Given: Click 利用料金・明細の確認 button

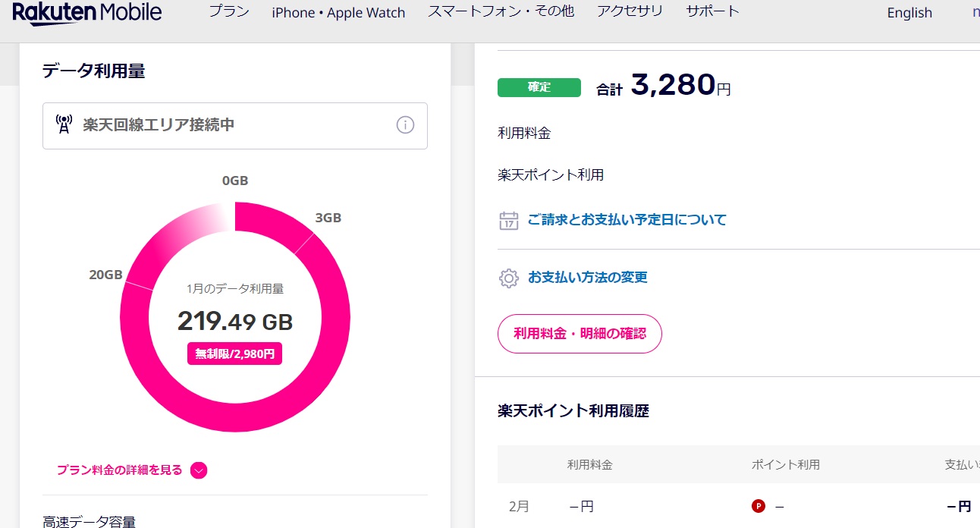Looking at the screenshot, I should tap(580, 333).
